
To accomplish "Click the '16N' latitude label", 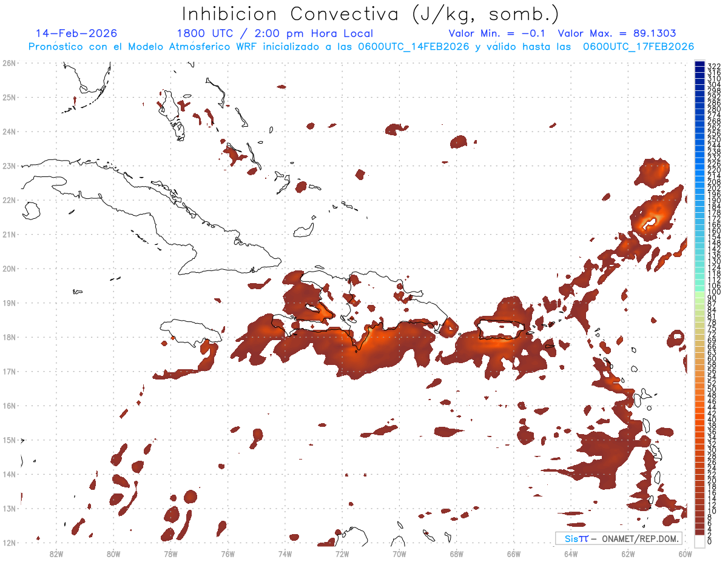I will pyautogui.click(x=9, y=406).
